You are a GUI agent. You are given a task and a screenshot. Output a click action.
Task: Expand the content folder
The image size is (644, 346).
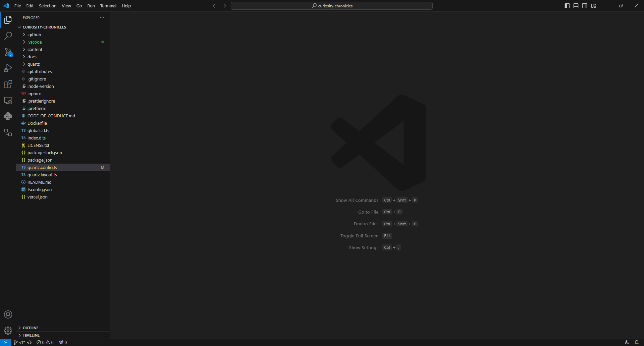(x=63, y=49)
